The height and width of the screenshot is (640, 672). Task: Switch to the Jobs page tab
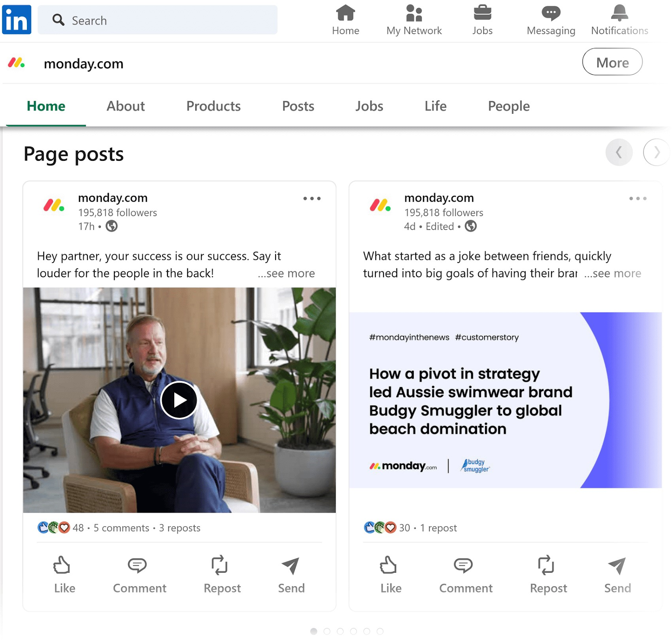pos(369,106)
